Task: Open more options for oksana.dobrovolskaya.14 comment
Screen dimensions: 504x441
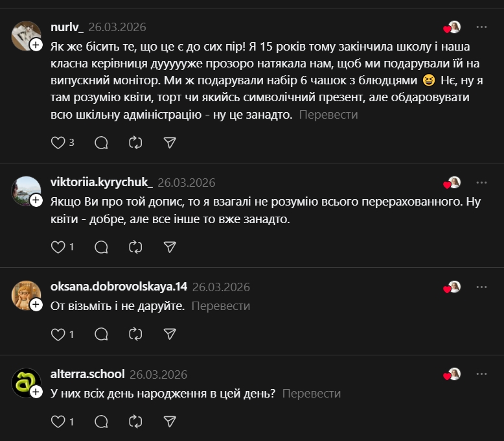Action: [x=481, y=287]
